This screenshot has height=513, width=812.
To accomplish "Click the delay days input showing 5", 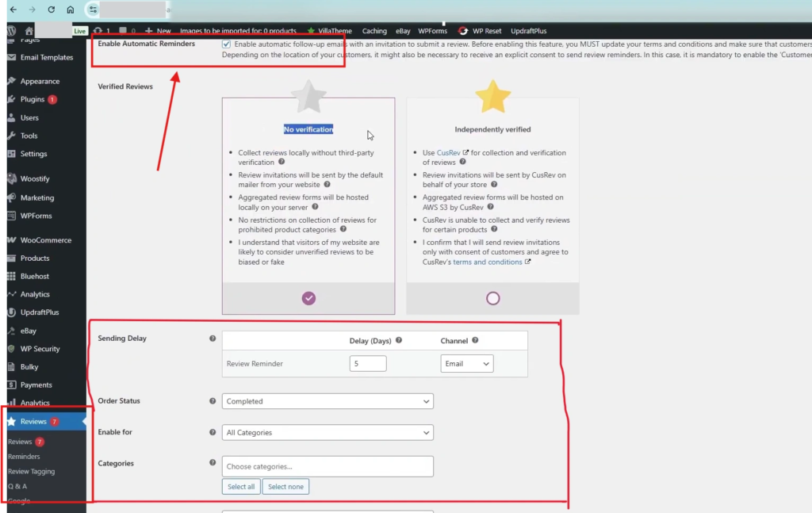I will [x=367, y=363].
